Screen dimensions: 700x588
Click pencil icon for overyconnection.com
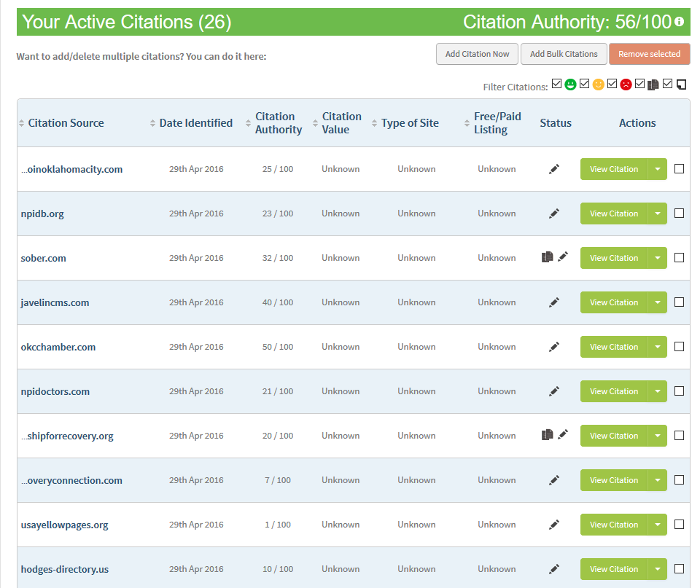click(x=554, y=480)
